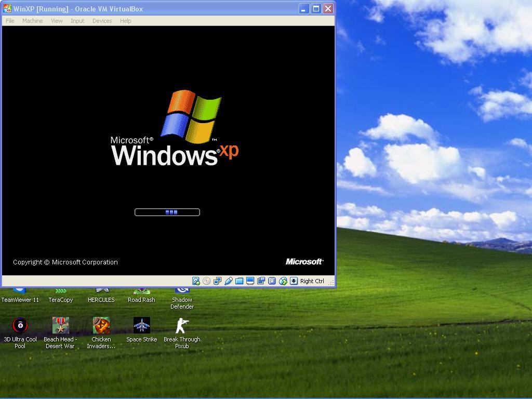Click the Windows XP boot progress bar

(x=167, y=212)
